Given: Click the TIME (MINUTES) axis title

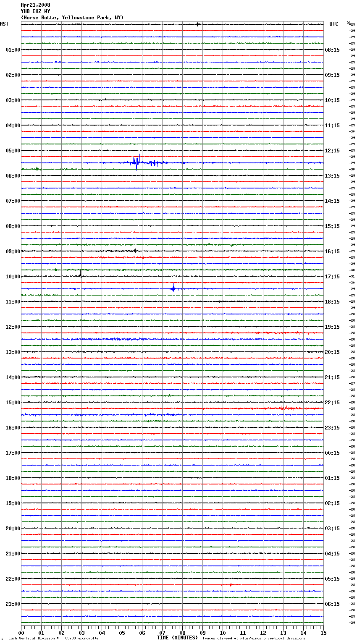Looking at the screenshot, I should click(177, 638).
